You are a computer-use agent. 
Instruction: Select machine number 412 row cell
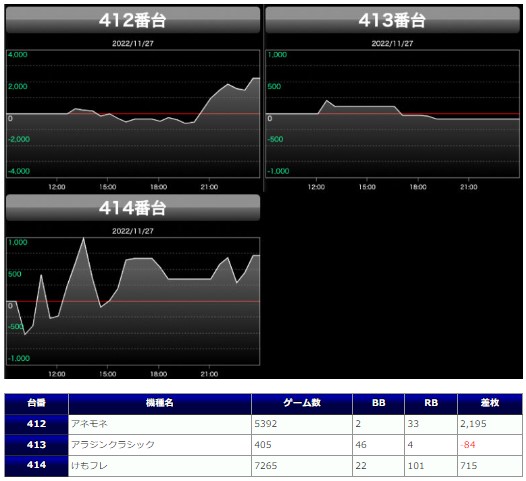coord(36,424)
